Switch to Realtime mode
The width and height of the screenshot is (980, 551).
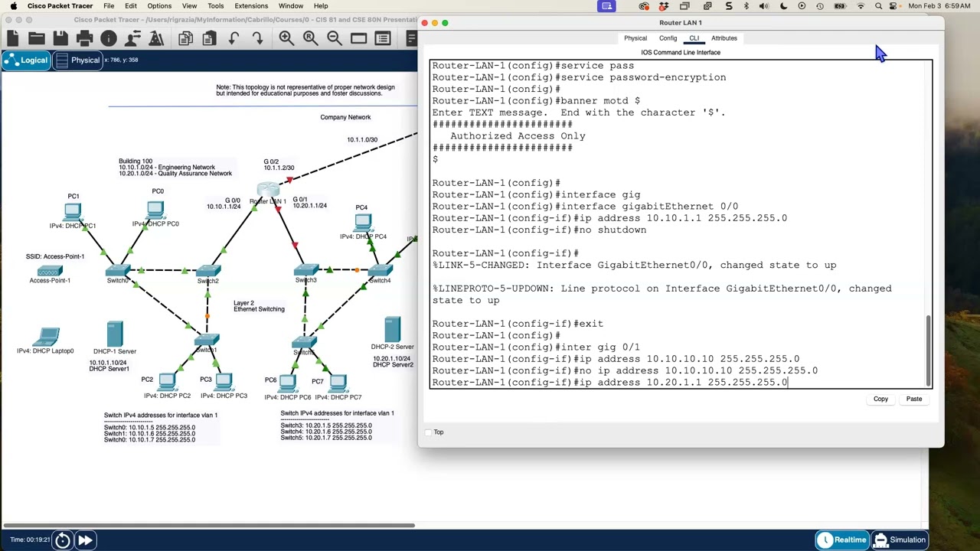[x=842, y=540]
